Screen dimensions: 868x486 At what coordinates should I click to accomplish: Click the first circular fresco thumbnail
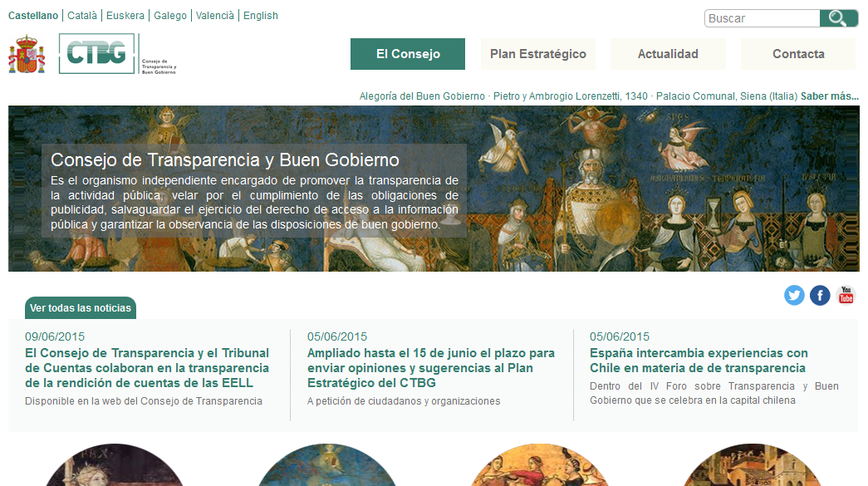(115, 465)
